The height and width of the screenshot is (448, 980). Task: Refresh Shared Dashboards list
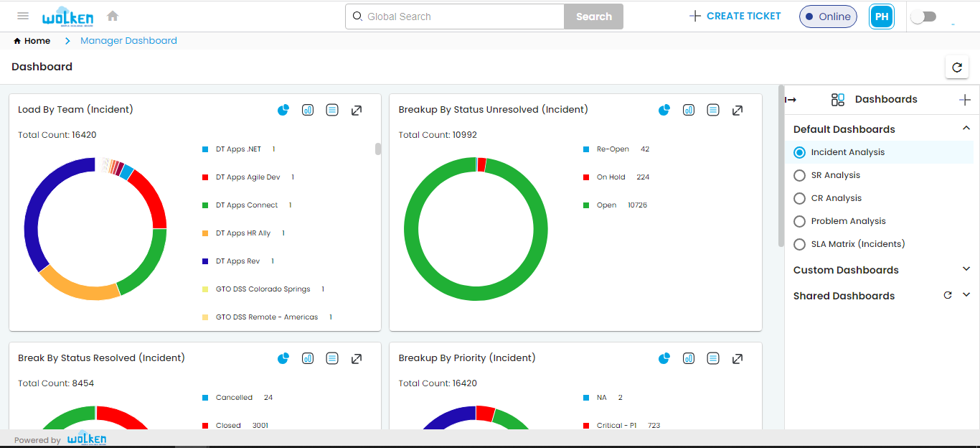click(x=947, y=295)
